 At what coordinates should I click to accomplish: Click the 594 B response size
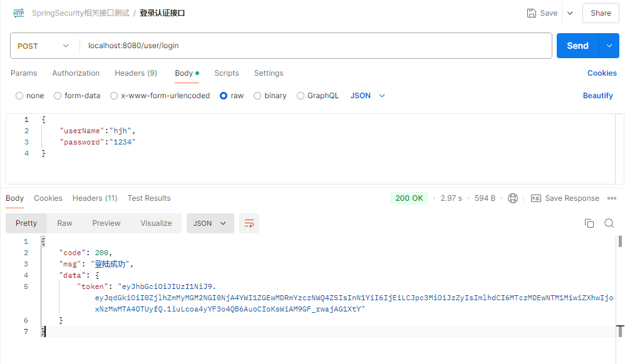pos(485,198)
